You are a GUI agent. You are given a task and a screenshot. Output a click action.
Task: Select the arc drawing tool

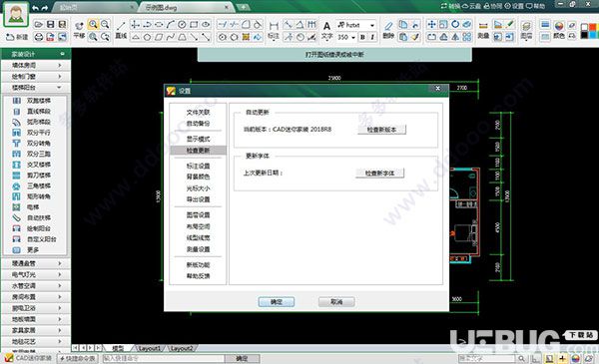tap(171, 24)
